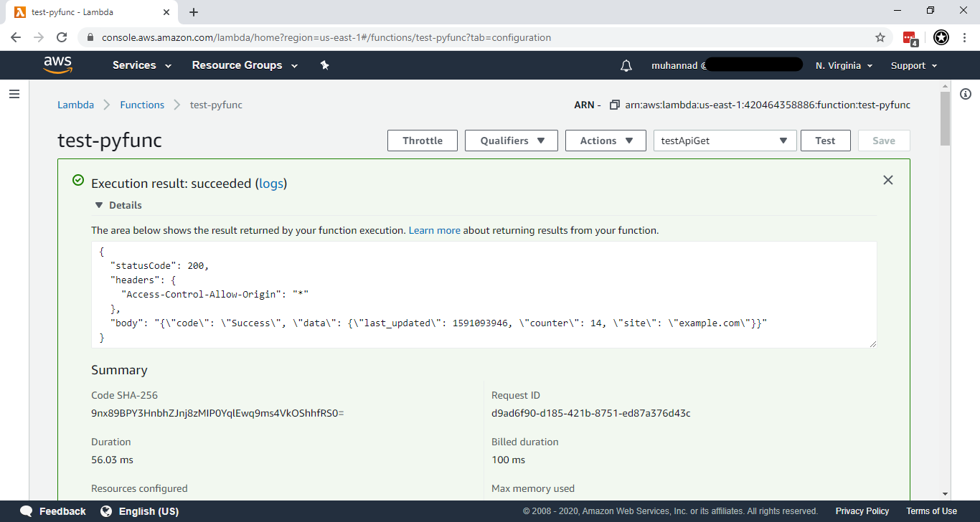Dismiss the execution result panel

887,180
